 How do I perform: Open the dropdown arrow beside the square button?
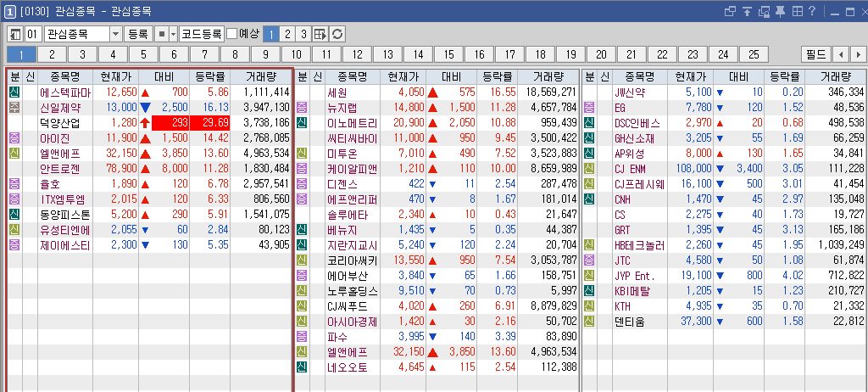pos(173,35)
